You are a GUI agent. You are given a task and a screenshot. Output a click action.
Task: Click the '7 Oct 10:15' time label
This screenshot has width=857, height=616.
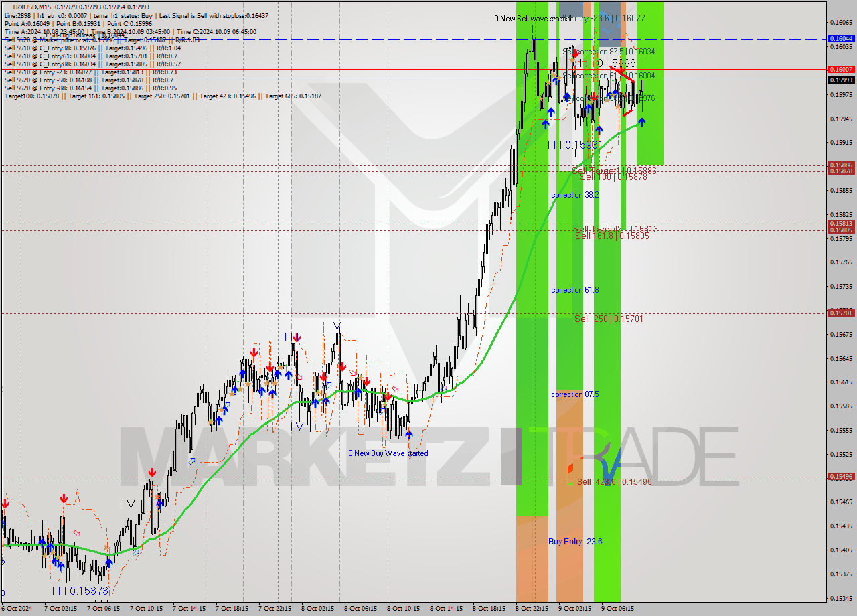[146, 609]
